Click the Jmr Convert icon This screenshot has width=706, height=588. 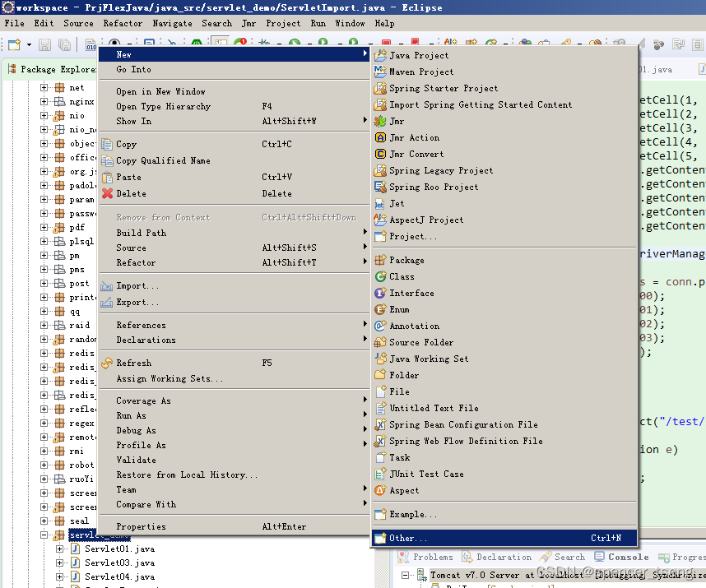pyautogui.click(x=380, y=154)
